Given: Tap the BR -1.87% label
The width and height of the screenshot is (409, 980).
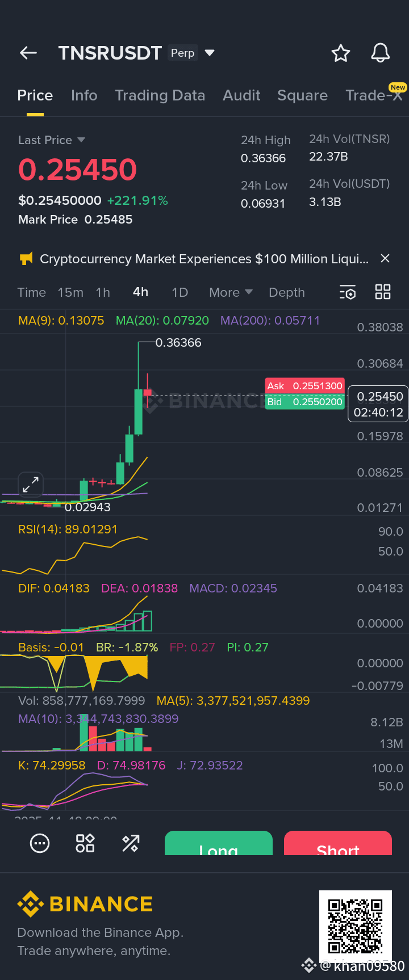Looking at the screenshot, I should (127, 647).
